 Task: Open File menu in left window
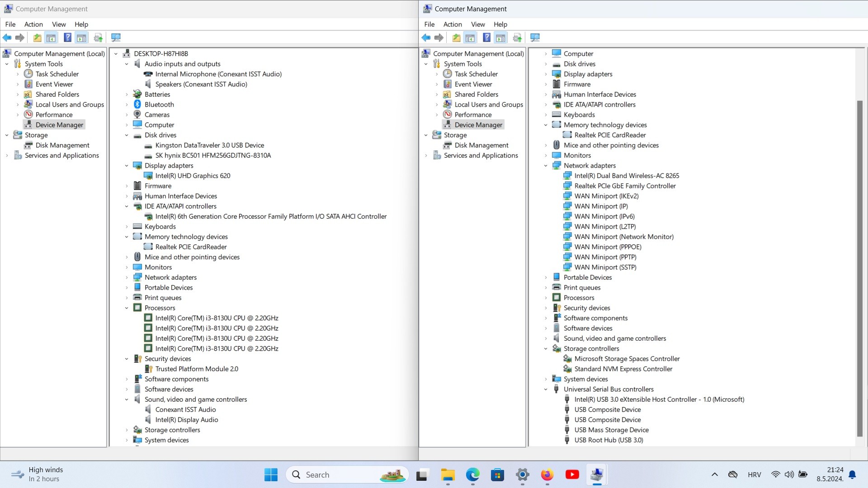pyautogui.click(x=10, y=24)
